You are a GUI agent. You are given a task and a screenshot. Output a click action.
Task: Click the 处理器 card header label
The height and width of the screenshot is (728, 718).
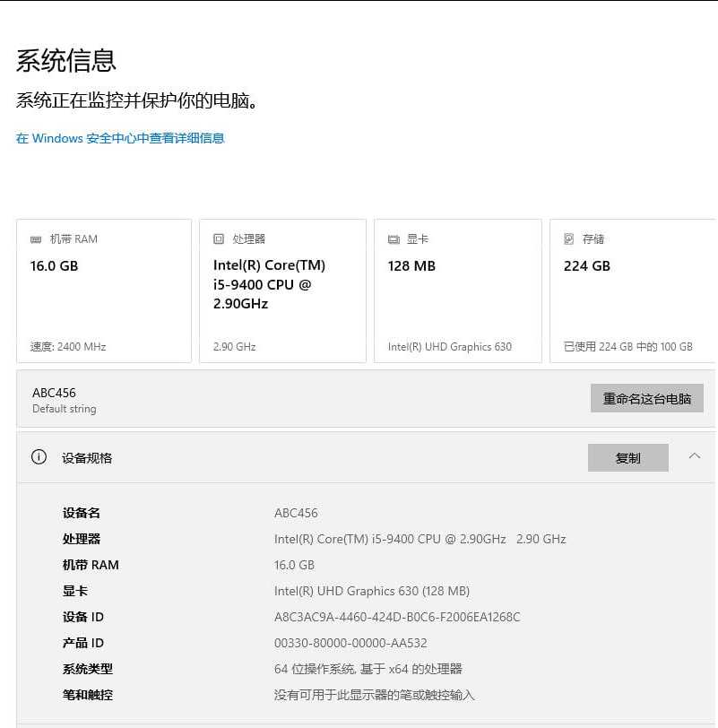(249, 239)
